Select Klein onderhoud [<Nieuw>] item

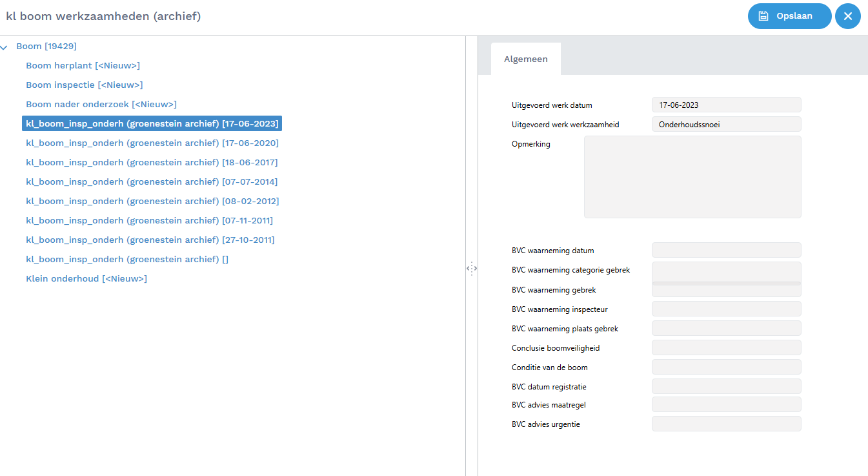pos(86,279)
